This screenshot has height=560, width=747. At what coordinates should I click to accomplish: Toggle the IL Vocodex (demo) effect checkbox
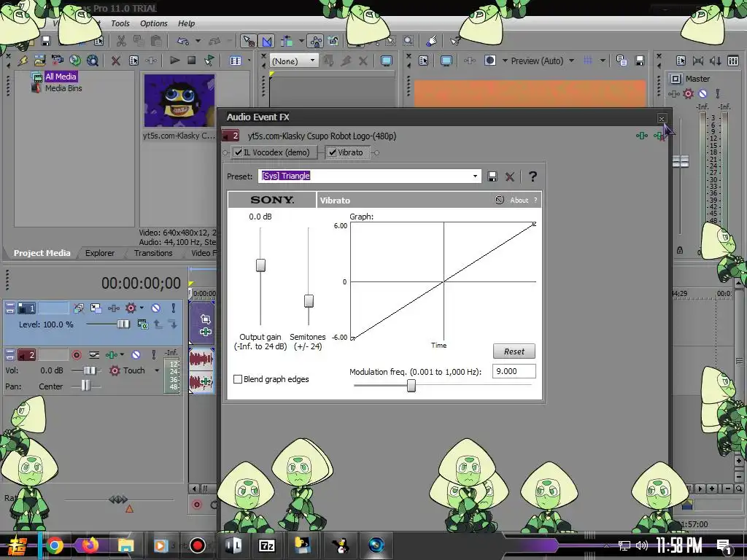(x=238, y=152)
